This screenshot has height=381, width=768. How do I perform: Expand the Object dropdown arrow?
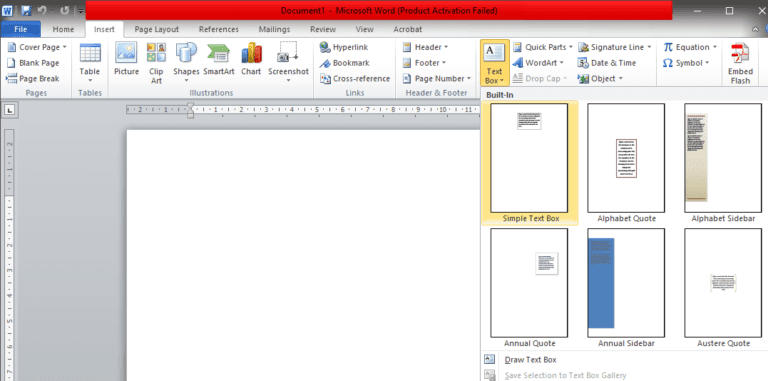pyautogui.click(x=621, y=78)
